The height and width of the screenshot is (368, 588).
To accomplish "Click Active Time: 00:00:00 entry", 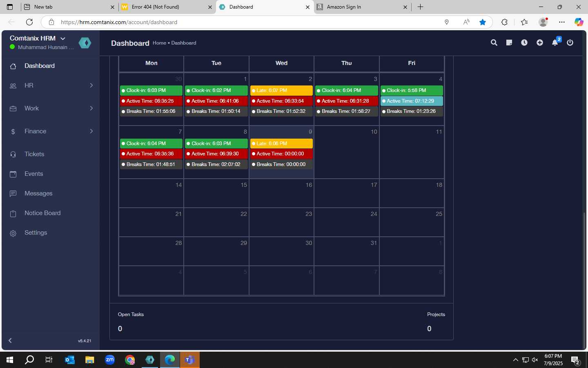I will (281, 154).
